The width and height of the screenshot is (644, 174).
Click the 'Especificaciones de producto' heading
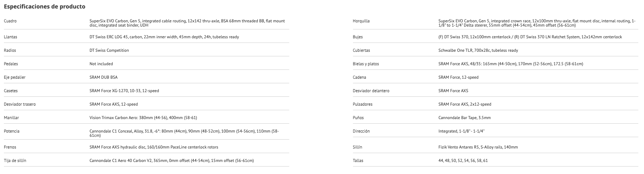45,7
